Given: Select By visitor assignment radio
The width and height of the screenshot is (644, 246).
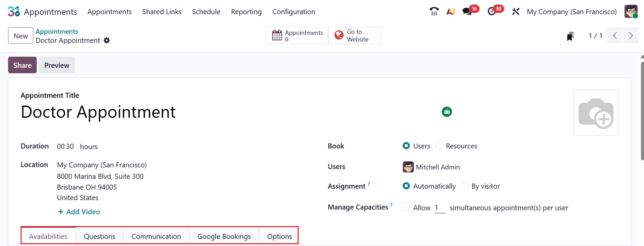Looking at the screenshot, I should point(464,186).
